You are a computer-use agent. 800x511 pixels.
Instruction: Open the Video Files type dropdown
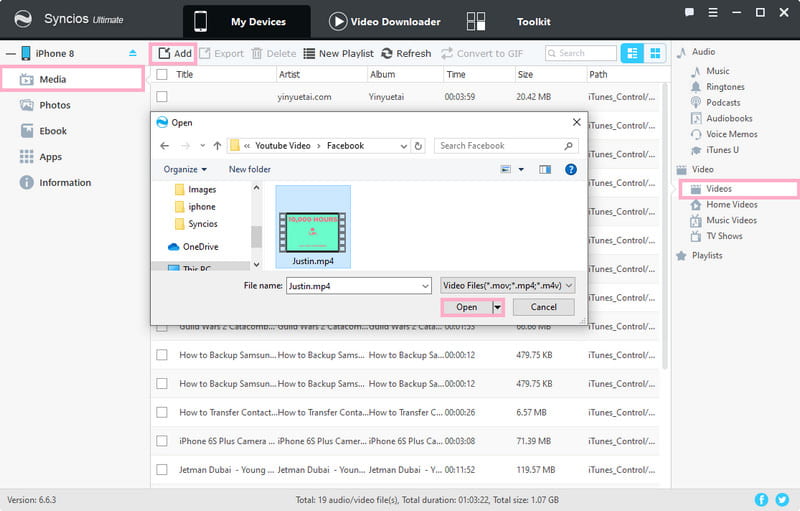pyautogui.click(x=508, y=286)
